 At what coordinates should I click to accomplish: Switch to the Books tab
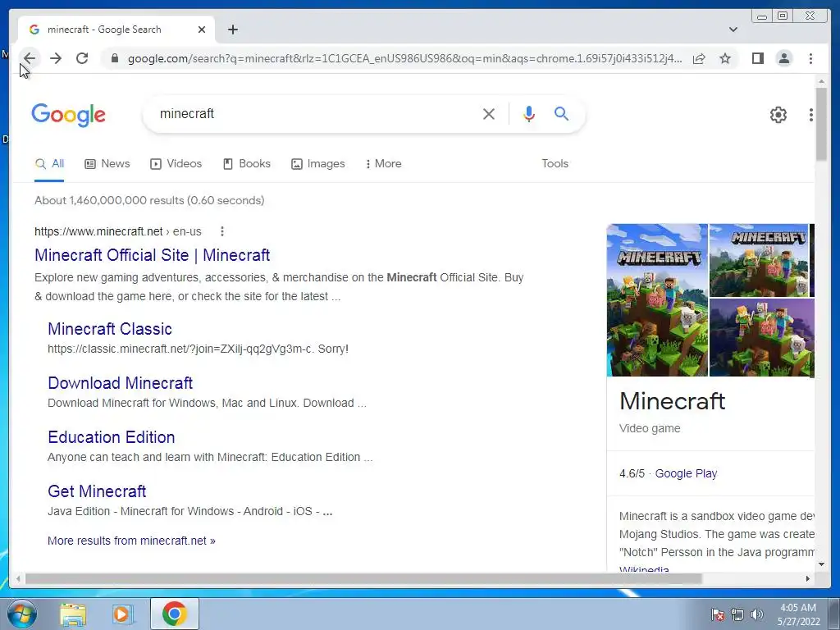coord(246,164)
